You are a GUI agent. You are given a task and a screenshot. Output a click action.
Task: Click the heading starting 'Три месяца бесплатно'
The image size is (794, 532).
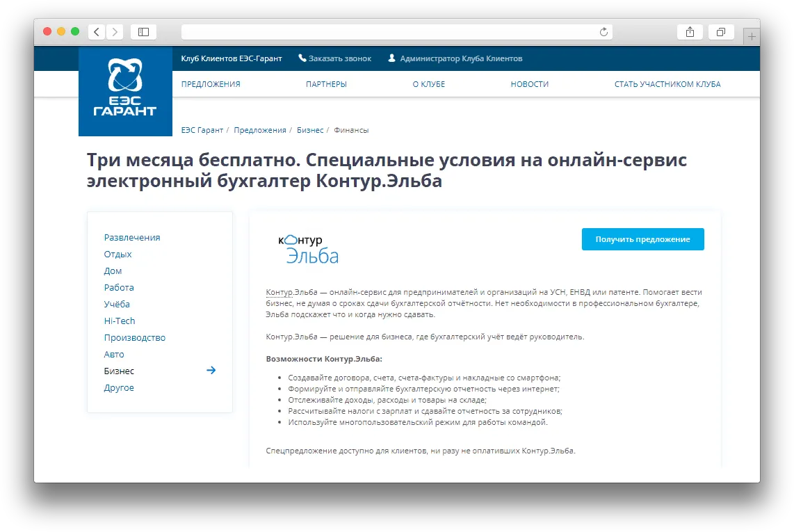[387, 170]
